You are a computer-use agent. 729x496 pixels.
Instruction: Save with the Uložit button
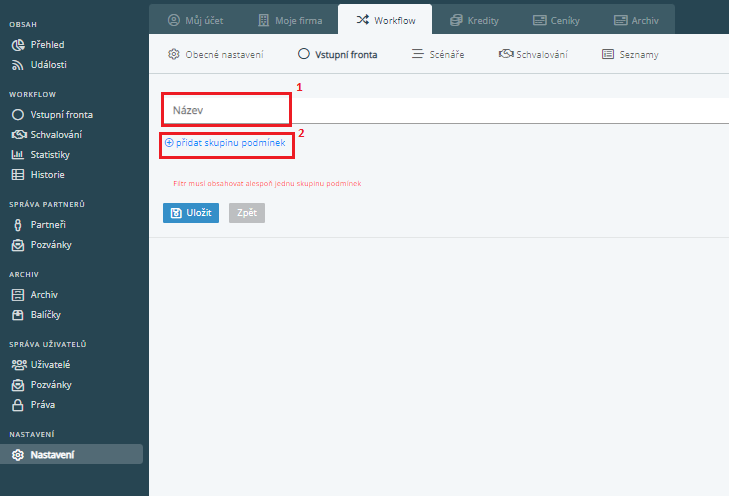(x=191, y=213)
